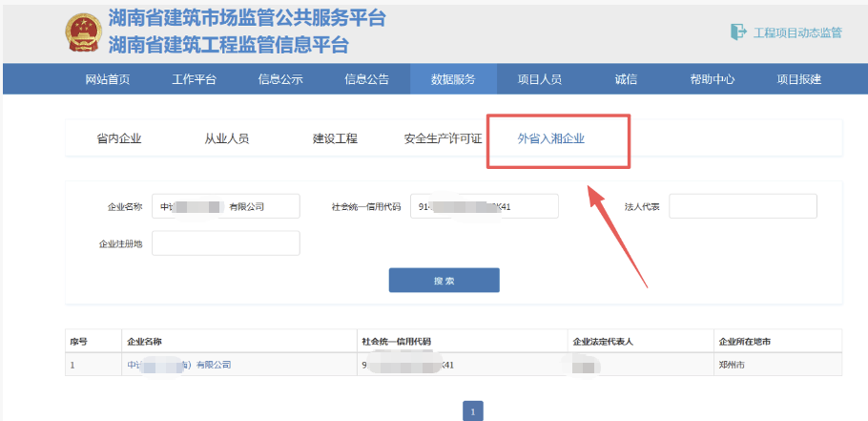This screenshot has height=421, width=868.
Task: Click 数据服务 in the main navigation
Action: [453, 79]
